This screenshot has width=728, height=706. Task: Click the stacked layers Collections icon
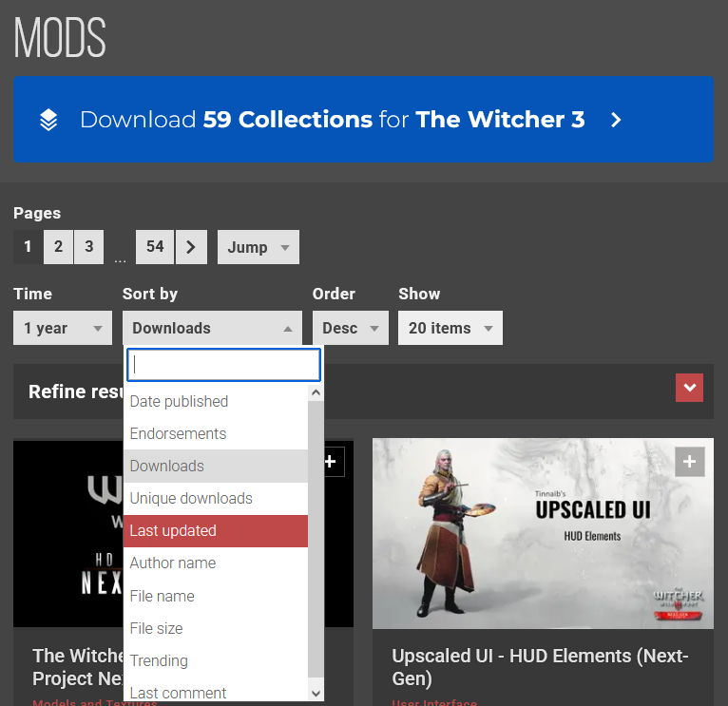pyautogui.click(x=48, y=120)
